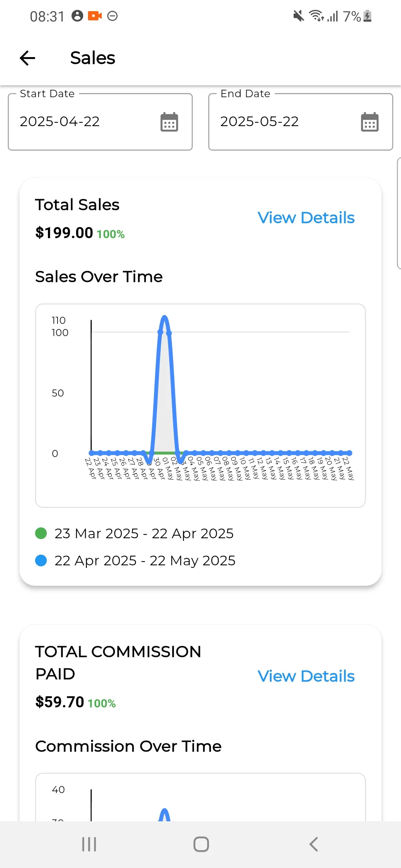Tap the screen recording icon in status bar
The height and width of the screenshot is (868, 401).
pyautogui.click(x=95, y=16)
